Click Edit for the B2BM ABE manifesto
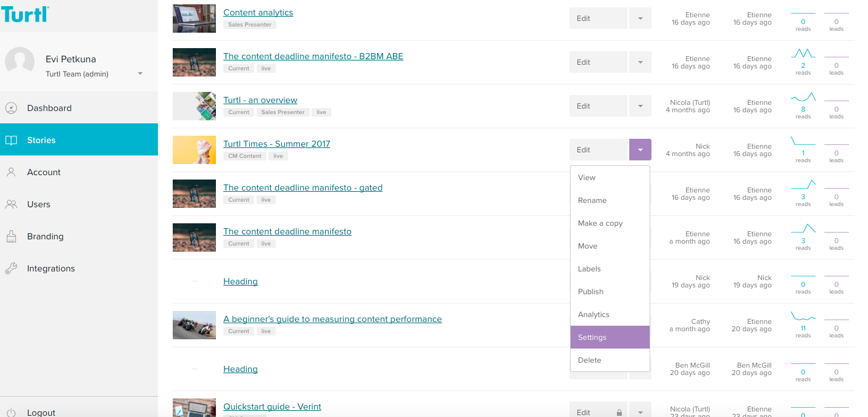 point(598,62)
